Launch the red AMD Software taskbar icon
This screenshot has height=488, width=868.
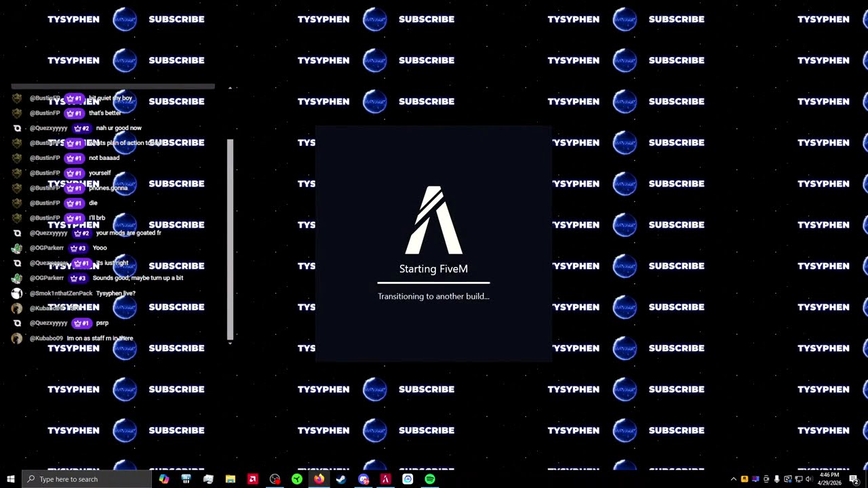(252, 479)
